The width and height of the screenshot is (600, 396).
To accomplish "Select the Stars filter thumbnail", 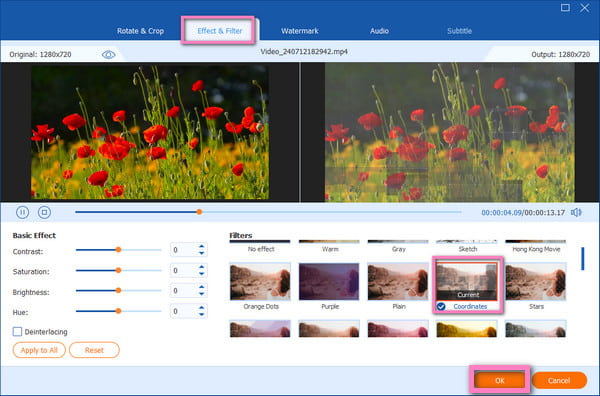I will tap(536, 282).
